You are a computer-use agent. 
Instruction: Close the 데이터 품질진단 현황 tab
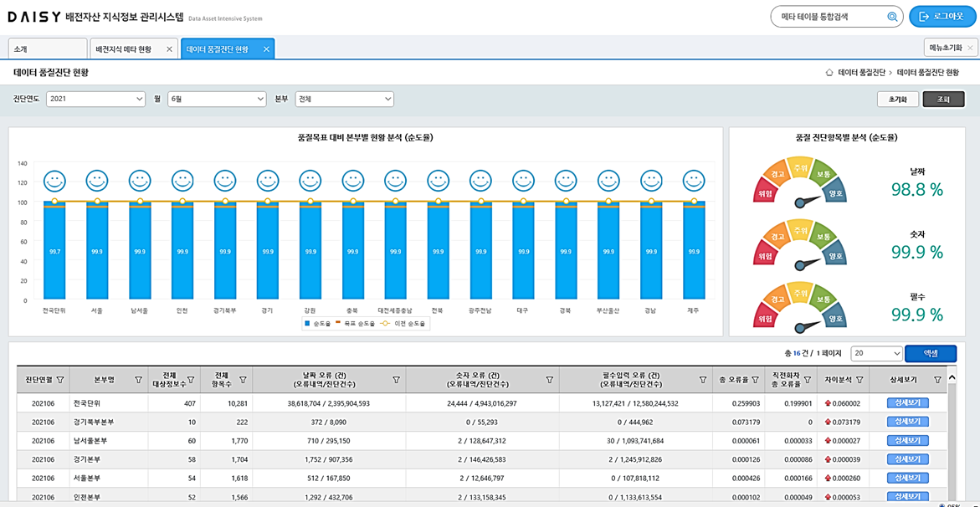click(x=266, y=49)
